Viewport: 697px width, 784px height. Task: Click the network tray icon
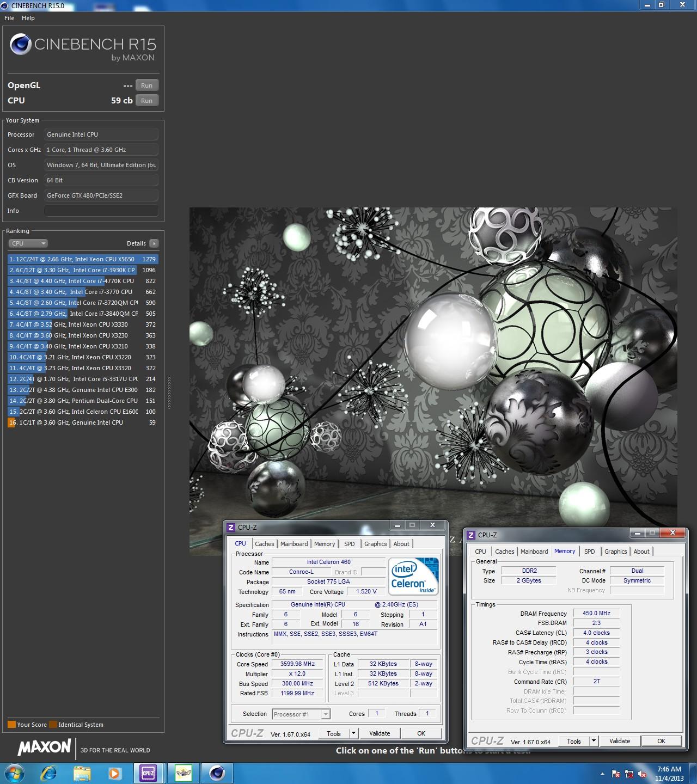click(629, 774)
